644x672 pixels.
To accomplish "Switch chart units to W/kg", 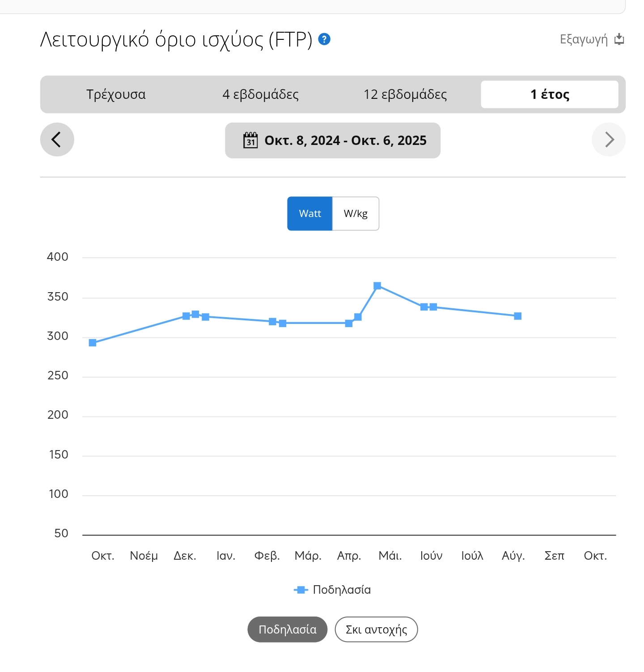I will pyautogui.click(x=356, y=213).
